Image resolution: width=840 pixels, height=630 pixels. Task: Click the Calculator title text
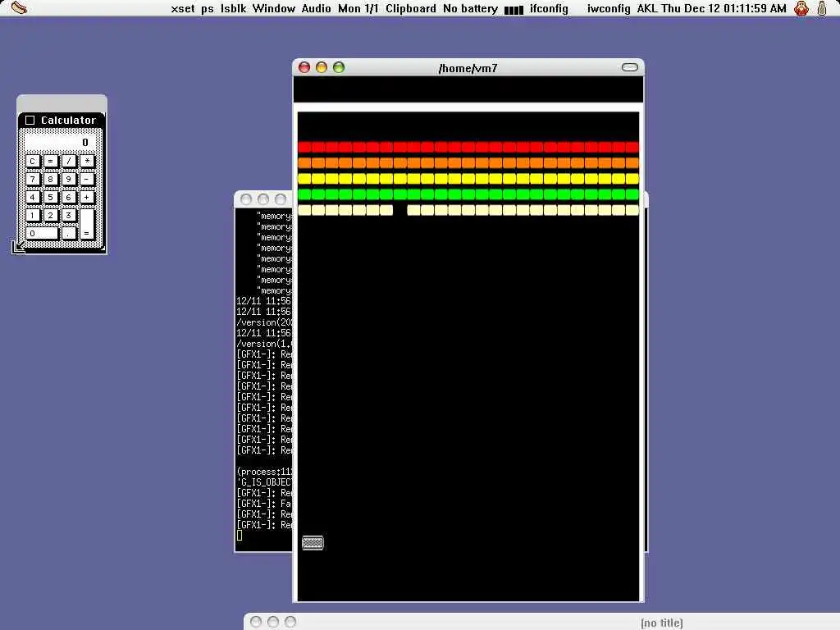click(x=69, y=120)
